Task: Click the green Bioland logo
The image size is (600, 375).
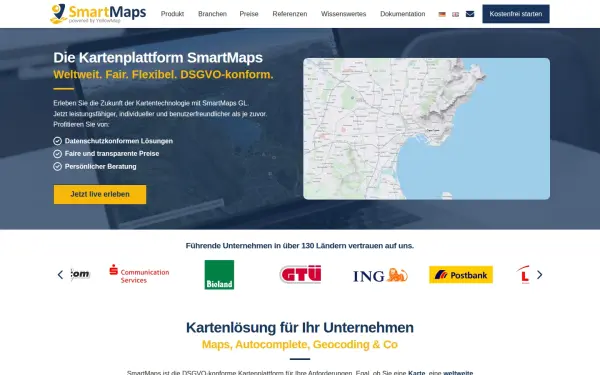Action: click(219, 275)
